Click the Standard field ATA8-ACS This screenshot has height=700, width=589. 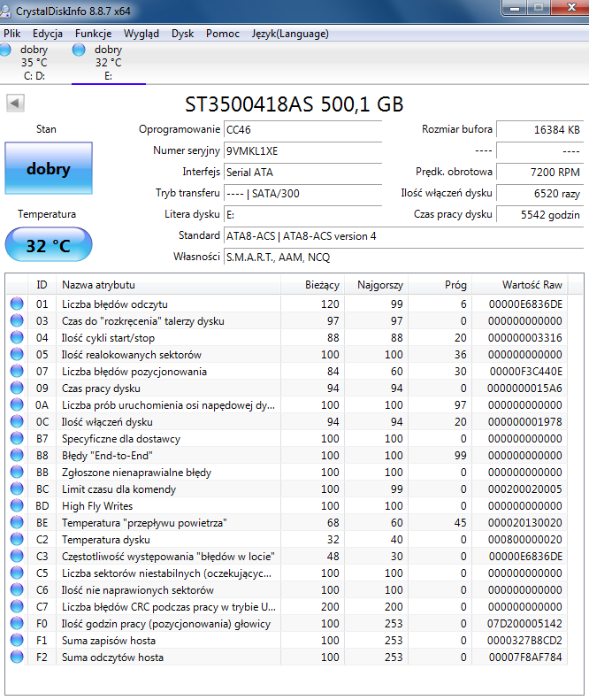tap(404, 235)
